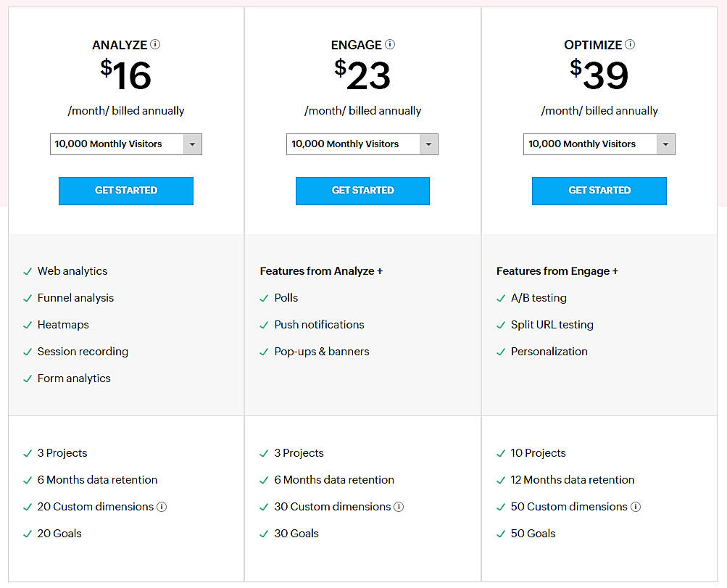727x588 pixels.
Task: Click GET STARTED under the Engage plan
Action: 362,191
